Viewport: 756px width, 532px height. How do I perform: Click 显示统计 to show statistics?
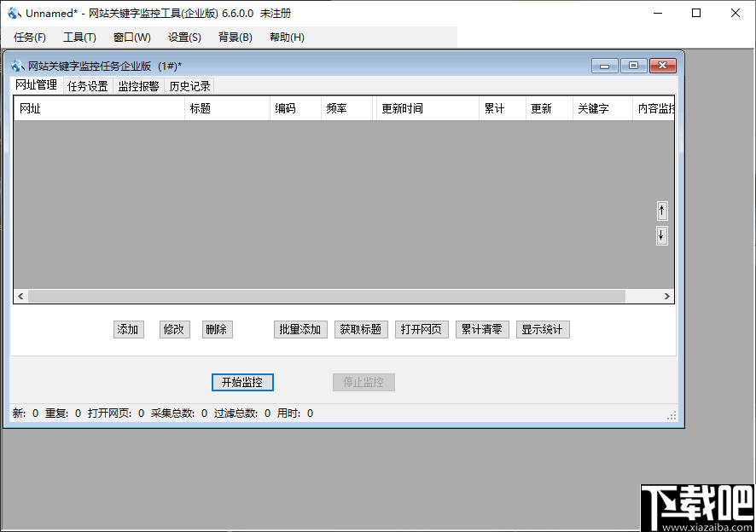543,329
